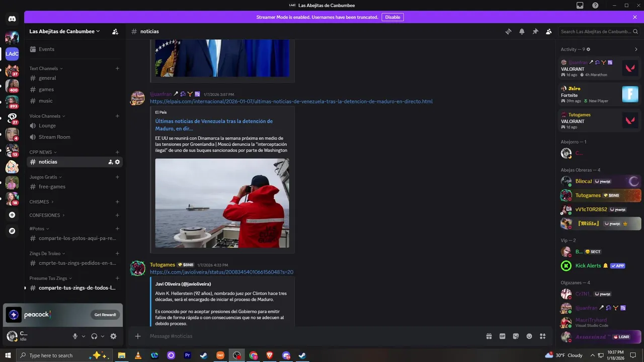Collapse Voice Channels category

coord(47,116)
